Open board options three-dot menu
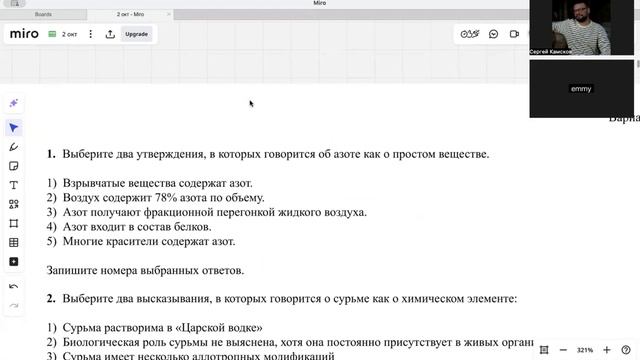This screenshot has width=640, height=360. [x=91, y=34]
